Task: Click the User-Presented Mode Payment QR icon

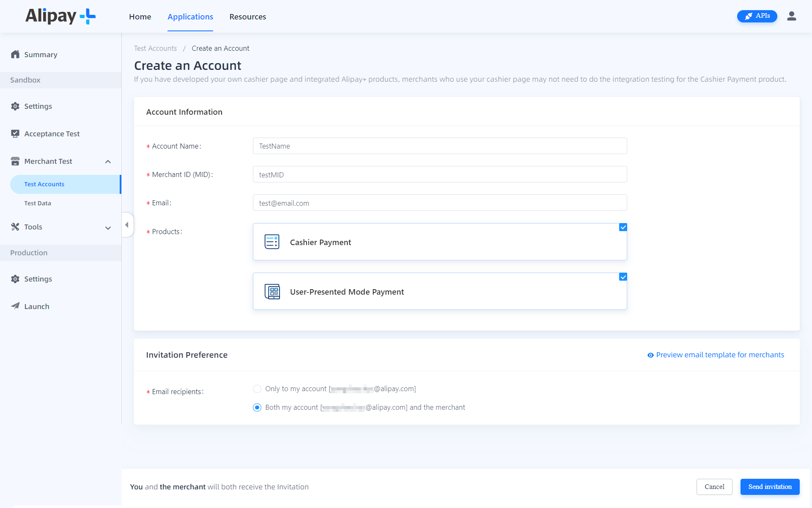Action: point(272,291)
